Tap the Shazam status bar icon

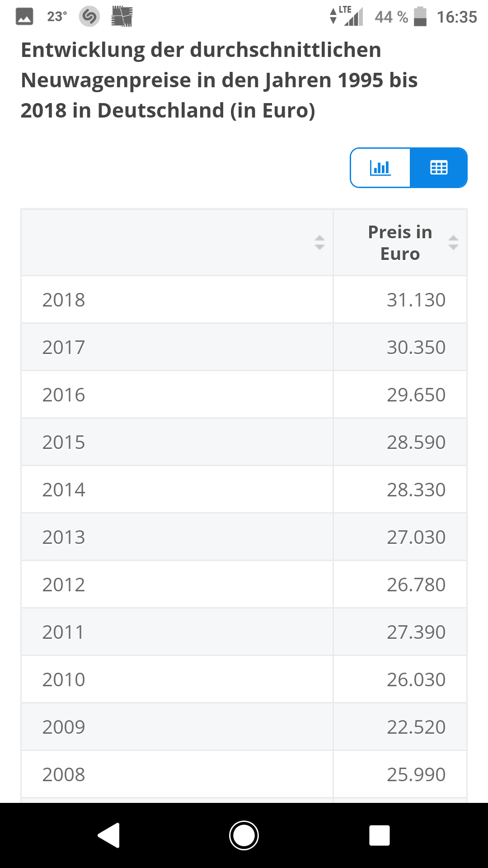click(x=89, y=17)
